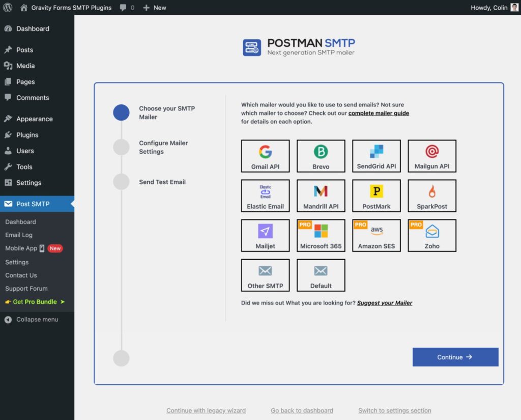The width and height of the screenshot is (521, 420).
Task: Select Mailgun API as mailer
Action: tap(431, 156)
